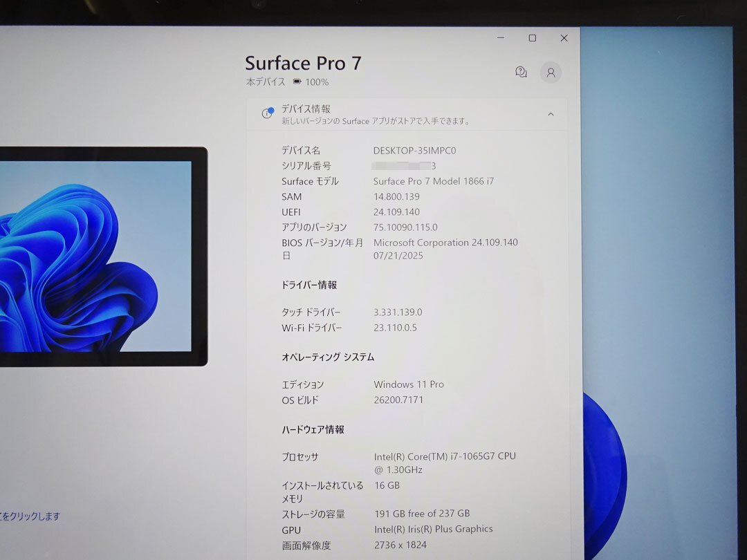Viewport: 747px width, 560px height.
Task: Select app version 75.10090.115.0
Action: 405,227
